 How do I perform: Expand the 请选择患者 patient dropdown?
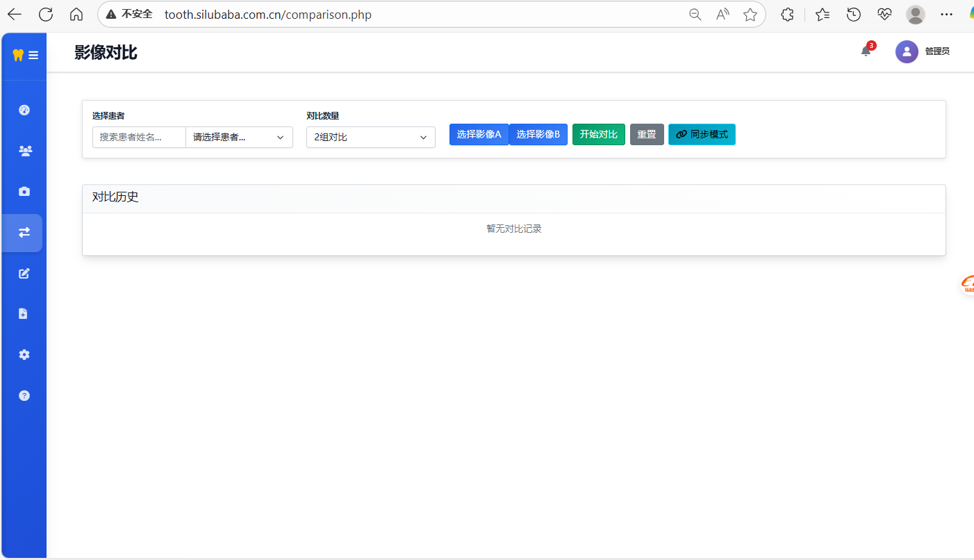[239, 138]
